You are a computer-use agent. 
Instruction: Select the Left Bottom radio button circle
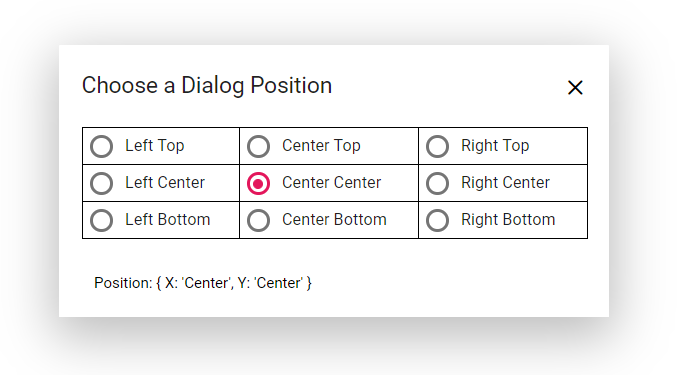pyautogui.click(x=102, y=220)
